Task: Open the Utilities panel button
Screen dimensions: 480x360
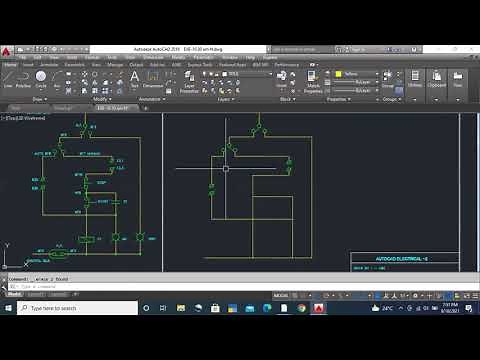Action: tap(415, 79)
